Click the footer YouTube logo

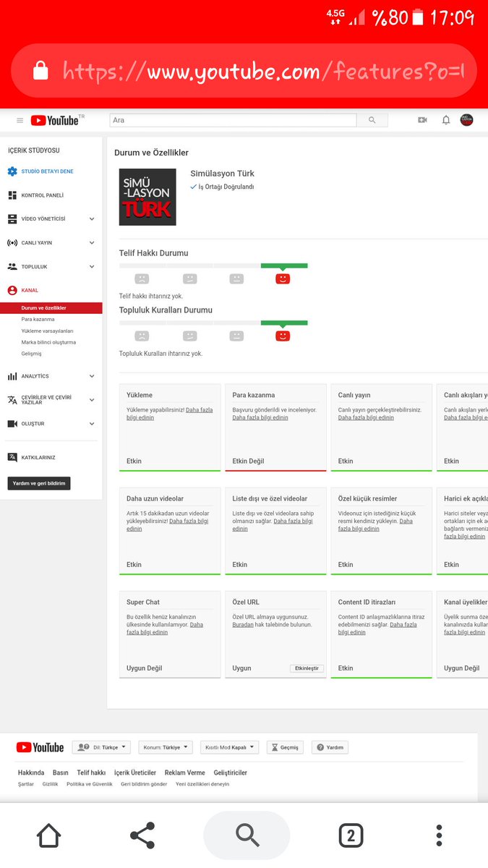[x=40, y=747]
